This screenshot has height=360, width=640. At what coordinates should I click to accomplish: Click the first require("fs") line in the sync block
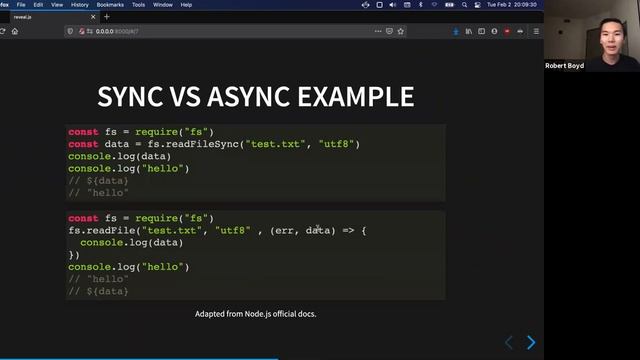[x=141, y=132]
